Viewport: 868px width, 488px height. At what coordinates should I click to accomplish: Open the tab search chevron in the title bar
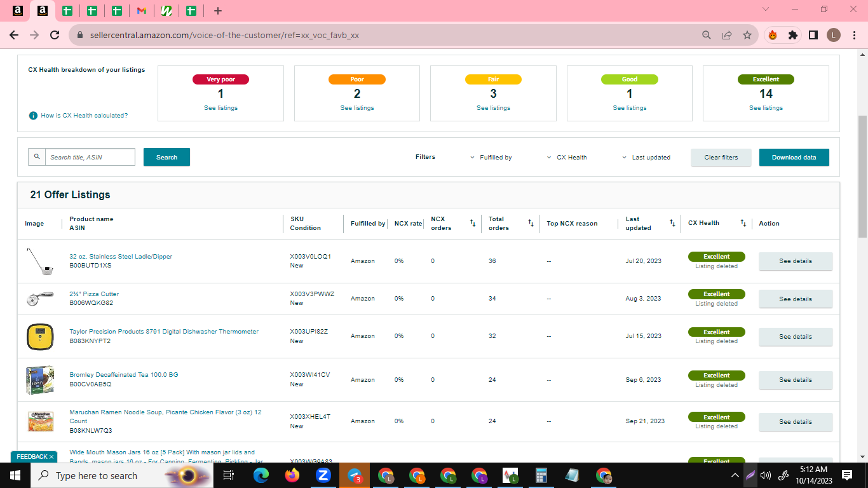tap(766, 10)
